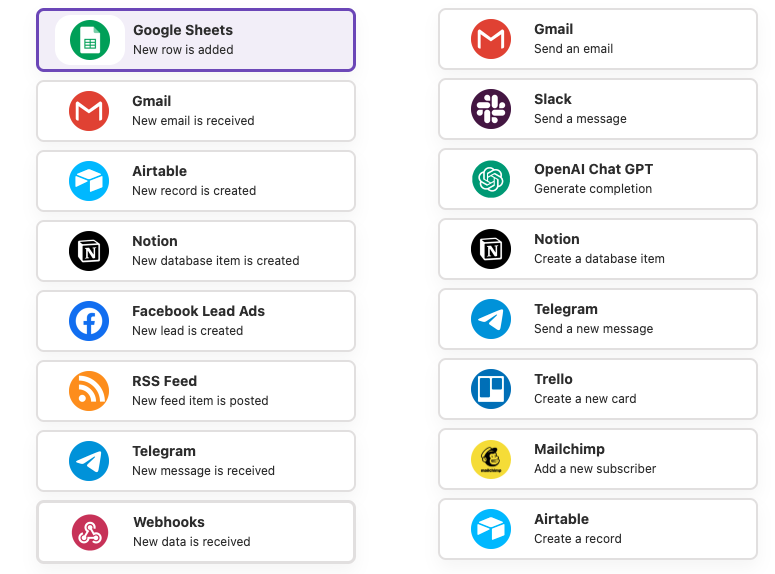Click the Notion icon beside Create a database item
This screenshot has height=574, width=775.
[x=491, y=249]
